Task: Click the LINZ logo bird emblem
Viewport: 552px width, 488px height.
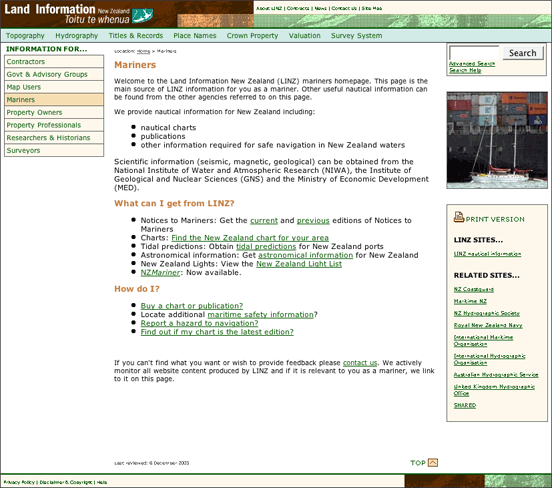Action: tap(143, 16)
